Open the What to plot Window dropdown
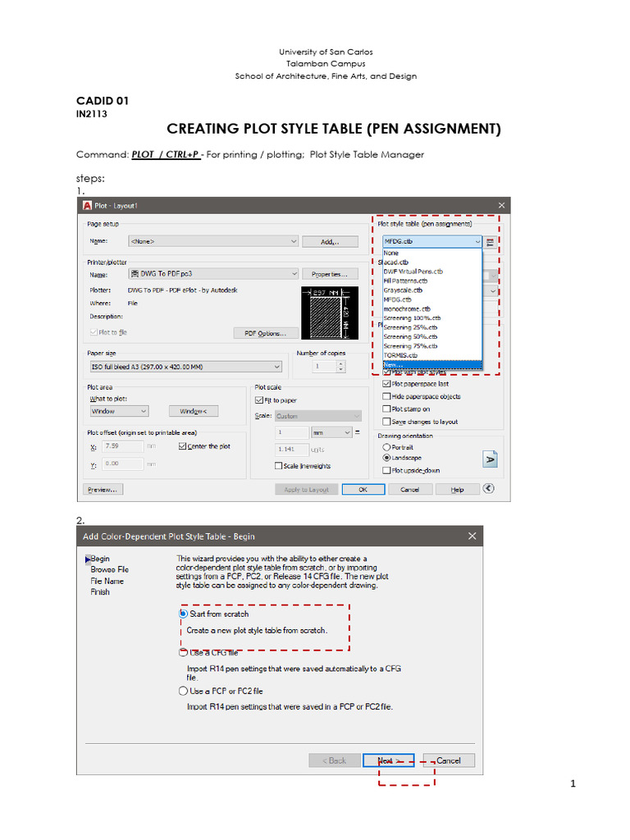The height and width of the screenshot is (840, 630). click(120, 412)
